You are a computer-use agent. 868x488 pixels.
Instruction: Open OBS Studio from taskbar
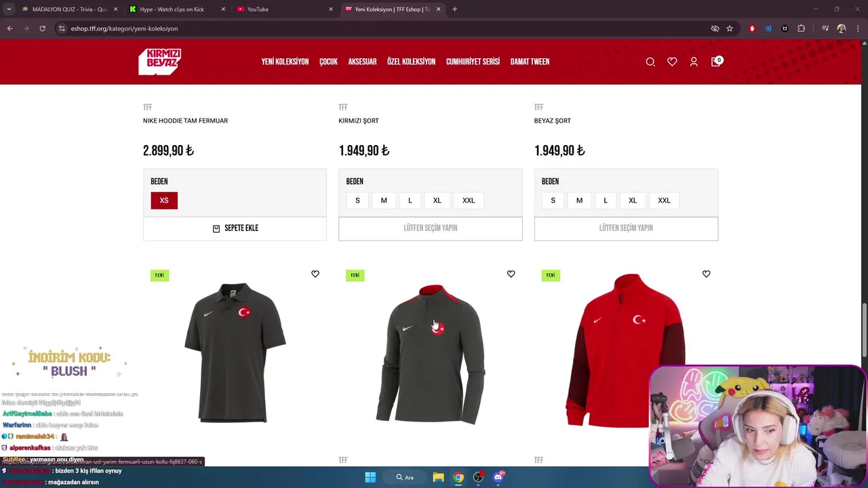pos(478,477)
